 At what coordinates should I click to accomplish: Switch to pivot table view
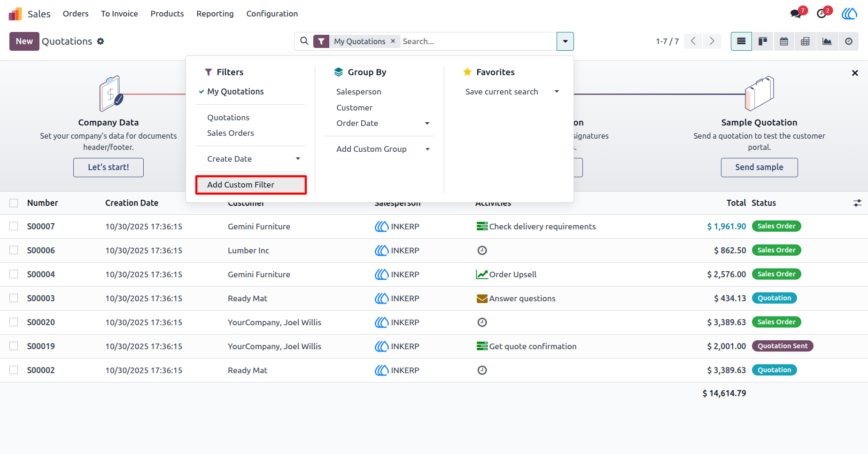[x=805, y=41]
